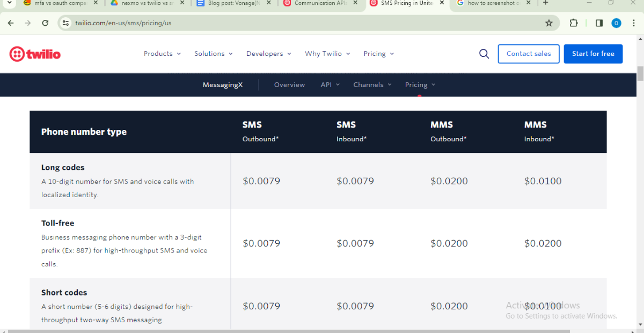Click the Contact sales button

click(x=529, y=54)
